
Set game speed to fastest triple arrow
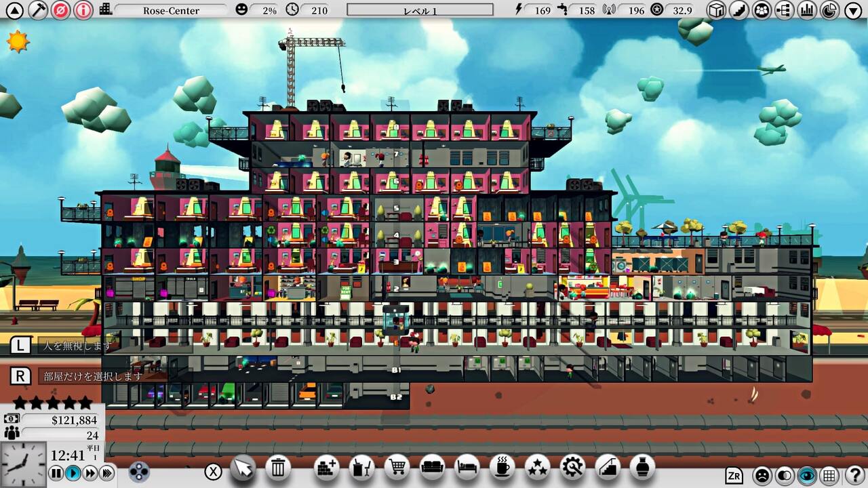pos(107,473)
